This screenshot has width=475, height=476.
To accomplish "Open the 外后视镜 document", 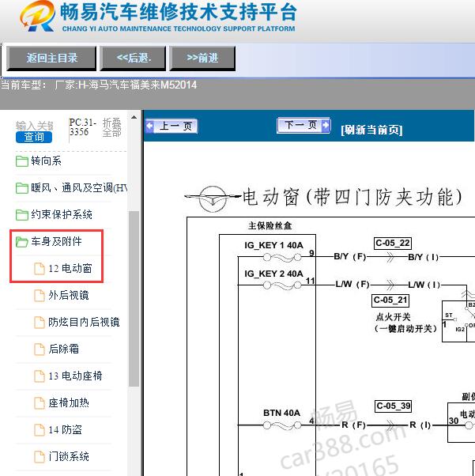I will pos(69,295).
